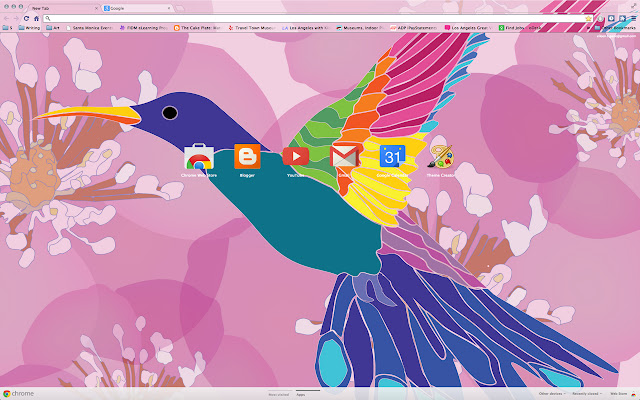Launch the Blogger app icon
This screenshot has height=400, width=640.
[x=247, y=157]
